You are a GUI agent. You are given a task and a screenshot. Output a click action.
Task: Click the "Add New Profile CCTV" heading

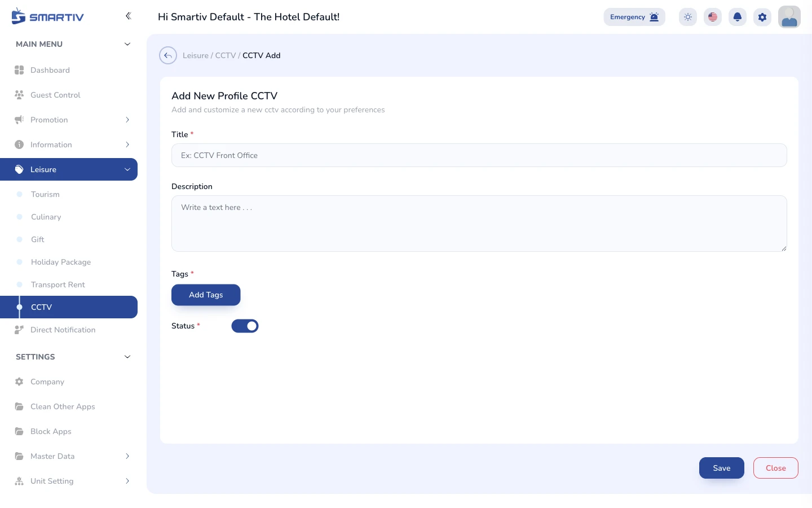pos(224,96)
